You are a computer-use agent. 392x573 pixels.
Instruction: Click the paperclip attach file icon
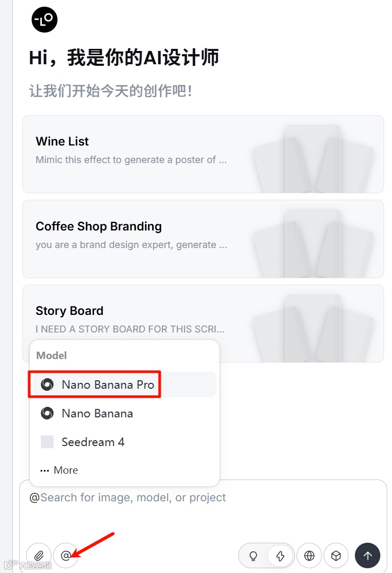(39, 555)
